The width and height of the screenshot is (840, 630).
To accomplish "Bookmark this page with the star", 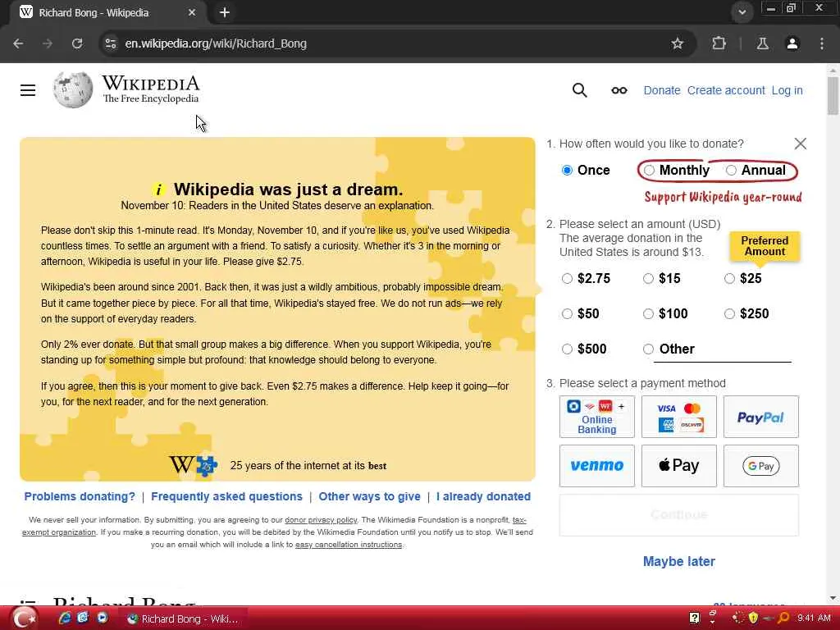I will point(677,43).
